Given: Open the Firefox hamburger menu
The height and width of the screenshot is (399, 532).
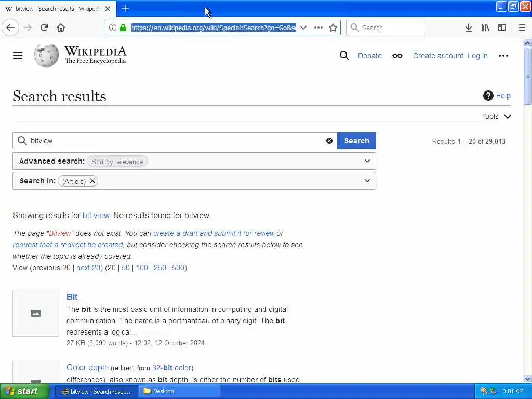Looking at the screenshot, I should pos(522,28).
